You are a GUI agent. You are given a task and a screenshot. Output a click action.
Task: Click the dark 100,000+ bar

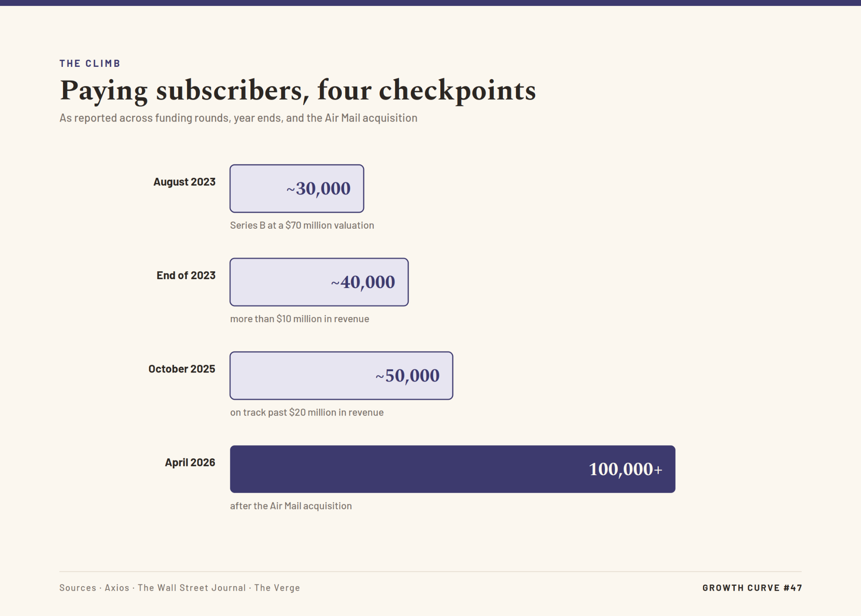pyautogui.click(x=453, y=469)
